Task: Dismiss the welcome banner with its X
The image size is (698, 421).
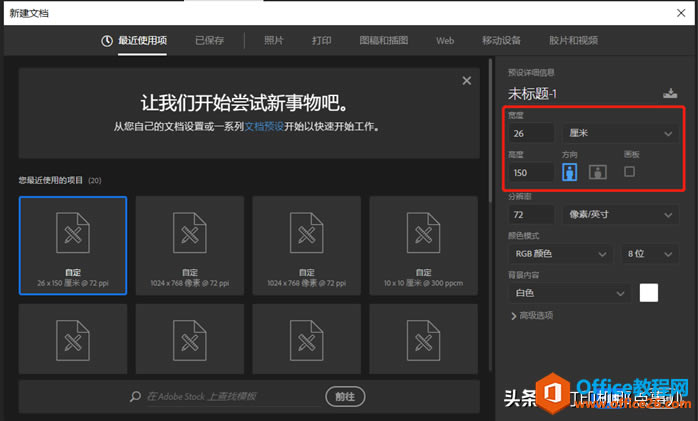Action: (x=467, y=81)
